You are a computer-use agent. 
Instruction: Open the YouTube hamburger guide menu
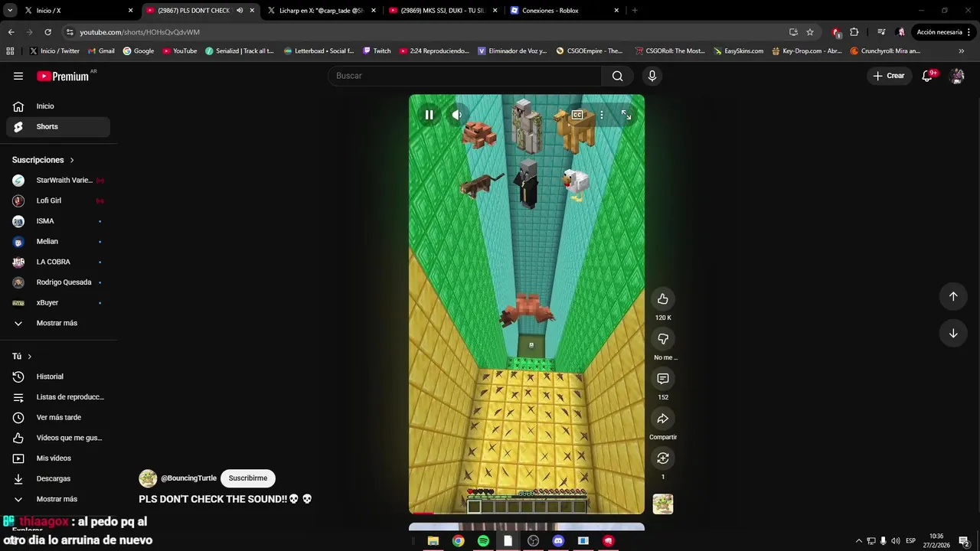18,76
